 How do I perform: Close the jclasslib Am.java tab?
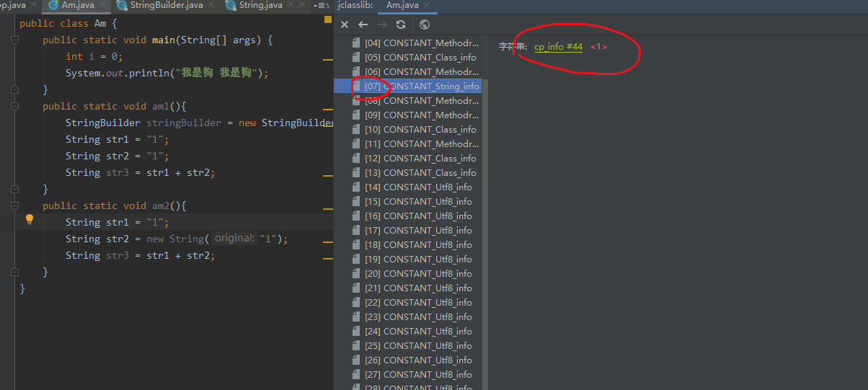(x=427, y=6)
